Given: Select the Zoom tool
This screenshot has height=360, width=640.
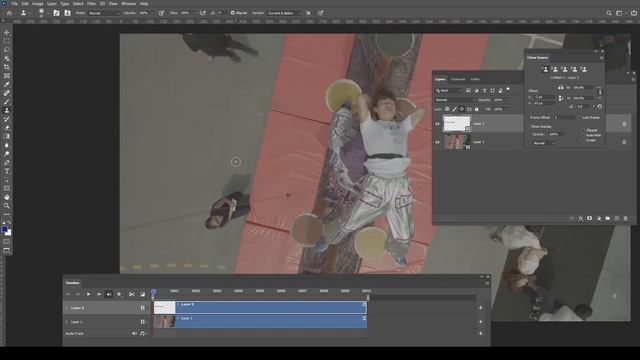Looking at the screenshot, I should pyautogui.click(x=7, y=206).
